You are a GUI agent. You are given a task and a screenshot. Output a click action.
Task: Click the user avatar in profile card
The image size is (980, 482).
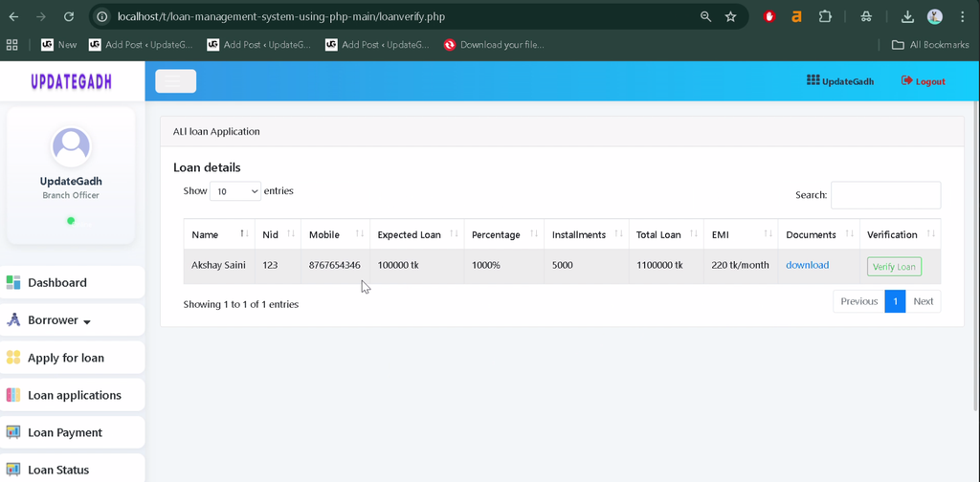(x=71, y=147)
